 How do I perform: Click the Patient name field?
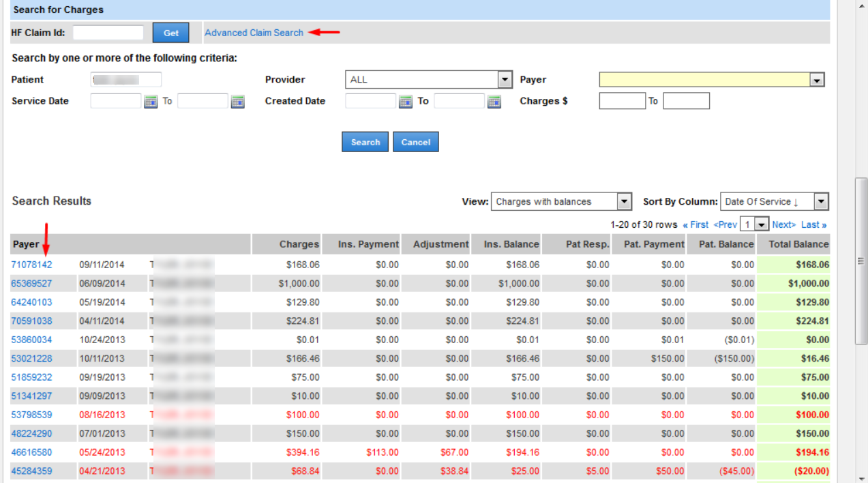point(125,80)
